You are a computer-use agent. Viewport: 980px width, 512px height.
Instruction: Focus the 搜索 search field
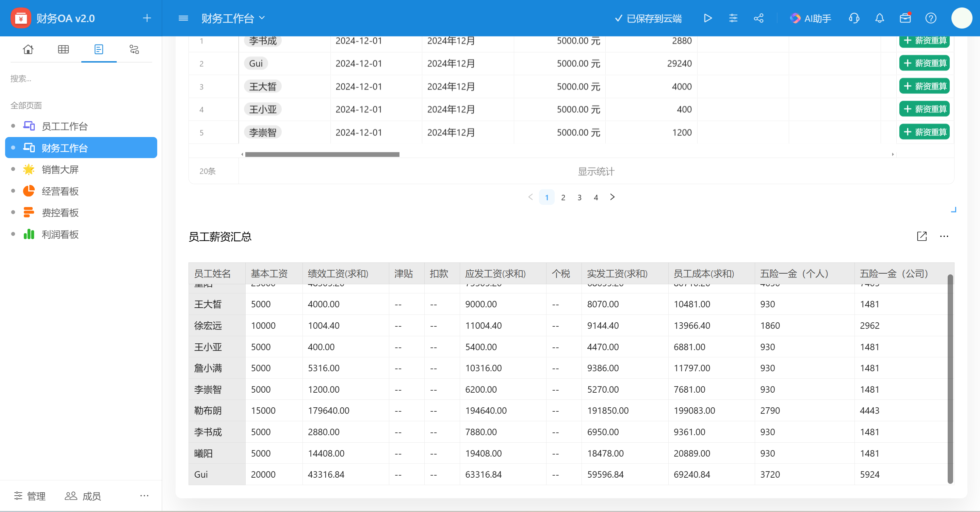[81, 79]
